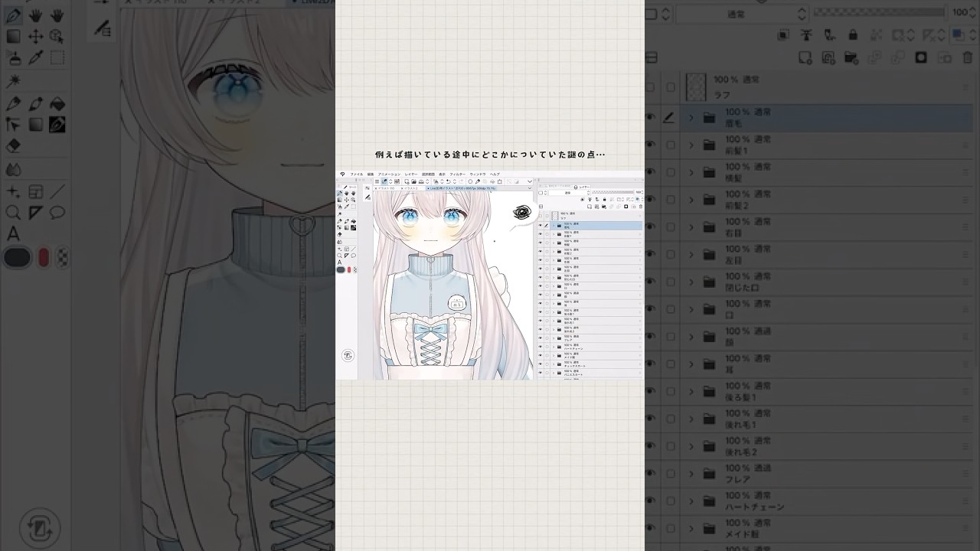
Task: Expand the 後ろ髪1 folder in enlarged layer panel
Action: [x=691, y=392]
